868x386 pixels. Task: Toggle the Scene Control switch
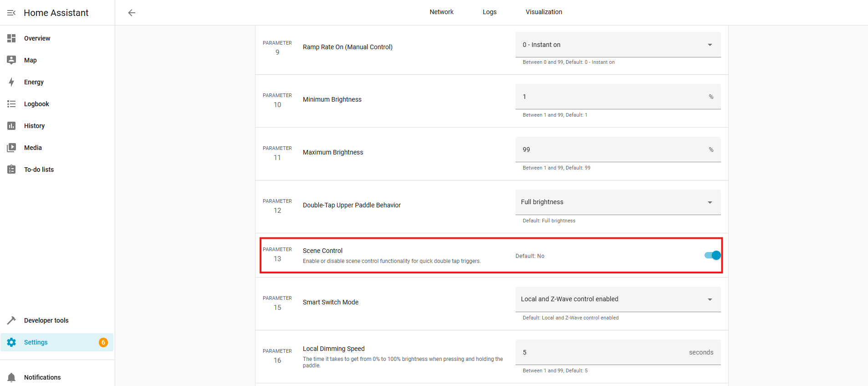(x=712, y=255)
